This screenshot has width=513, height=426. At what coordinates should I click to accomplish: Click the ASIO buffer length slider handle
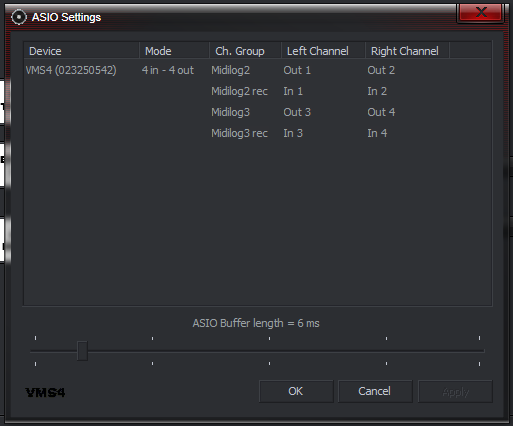point(82,351)
